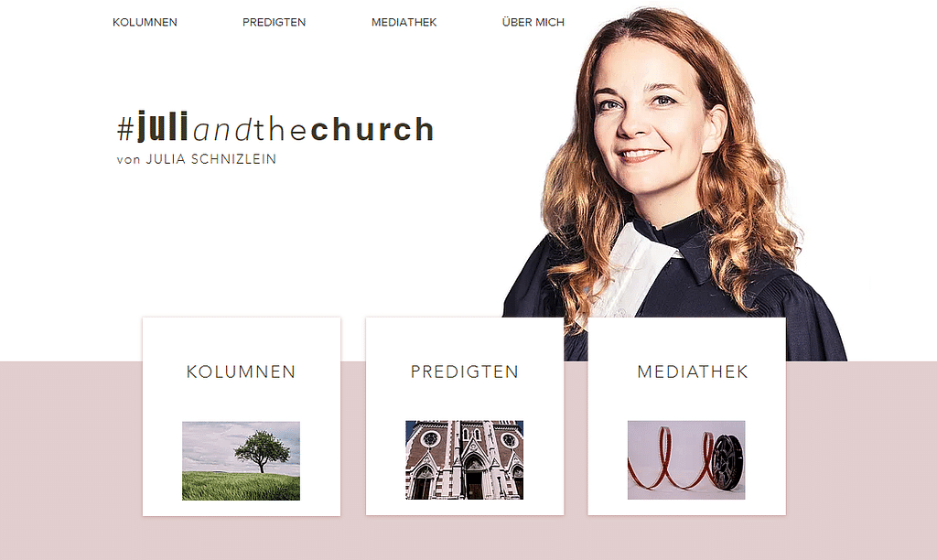937x560 pixels.
Task: Go to PREDIGTEN in the top navigation
Action: pos(274,22)
